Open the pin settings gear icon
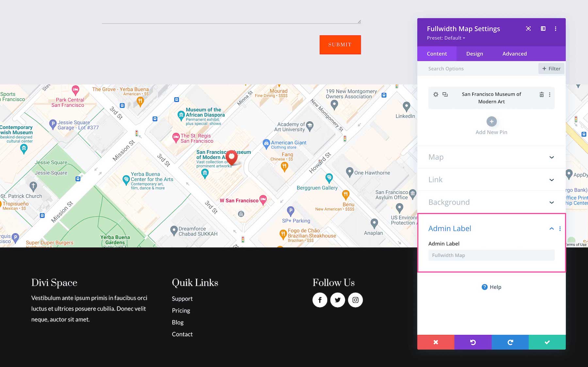Image resolution: width=588 pixels, height=367 pixels. (435, 94)
